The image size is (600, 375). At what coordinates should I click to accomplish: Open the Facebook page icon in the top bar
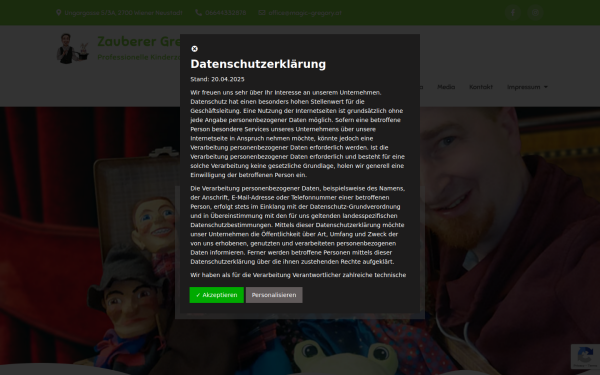(513, 13)
